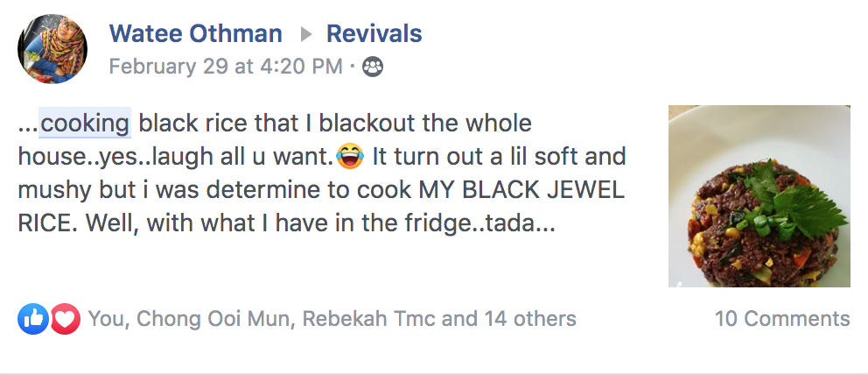868x375 pixels.
Task: Expand the 10 Comments section
Action: (781, 319)
